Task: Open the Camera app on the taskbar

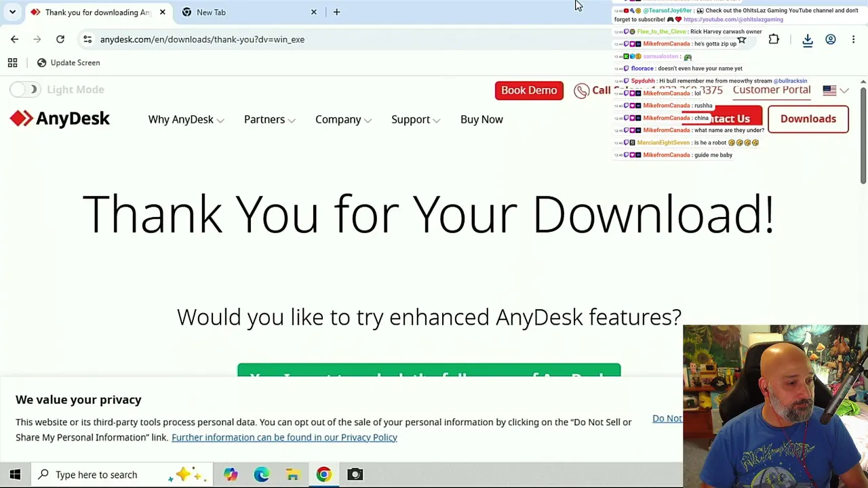Action: click(355, 474)
